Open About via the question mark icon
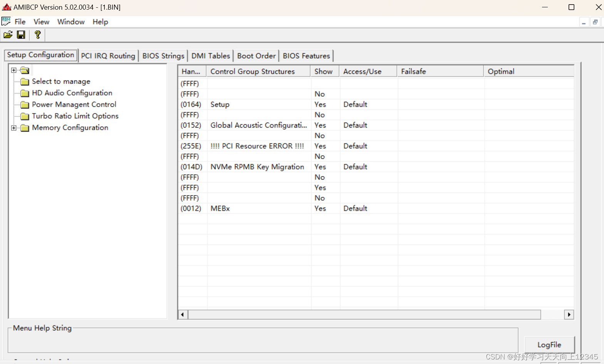This screenshot has width=604, height=364. [38, 35]
